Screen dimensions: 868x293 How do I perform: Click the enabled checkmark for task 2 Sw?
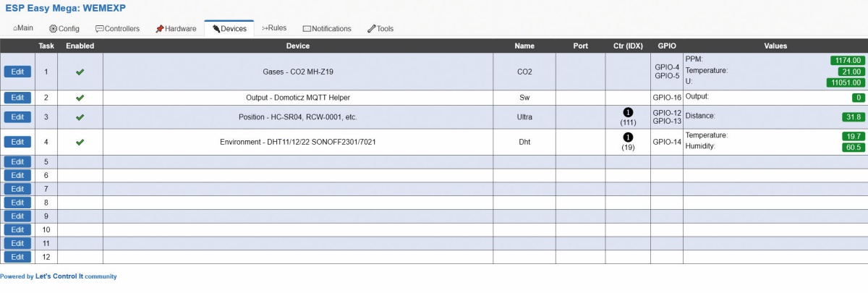pos(80,97)
